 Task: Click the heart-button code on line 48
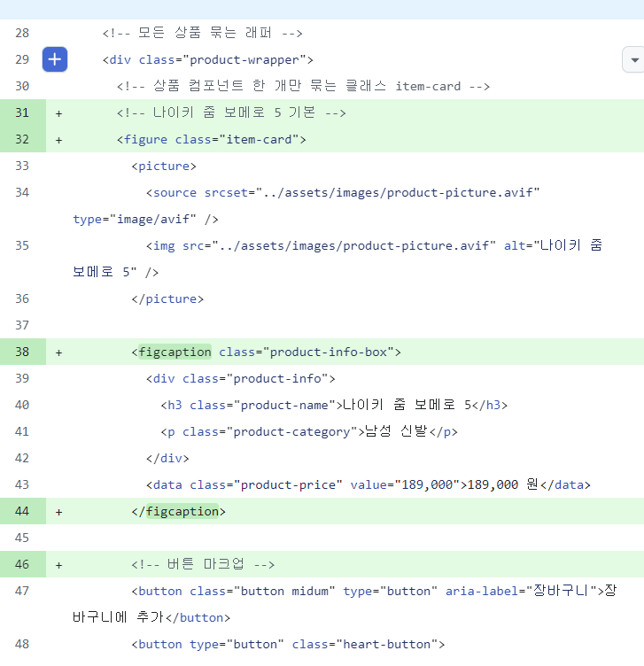pos(288,645)
